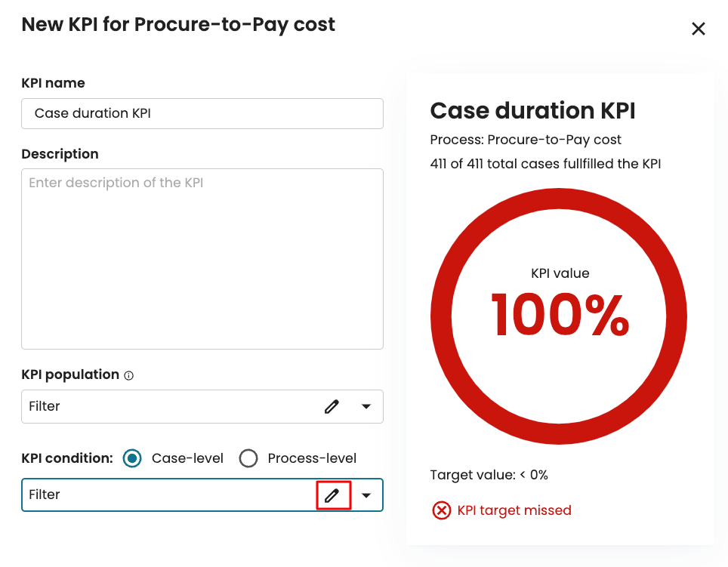Click the KPI population info icon
The height and width of the screenshot is (567, 728).
tap(128, 375)
